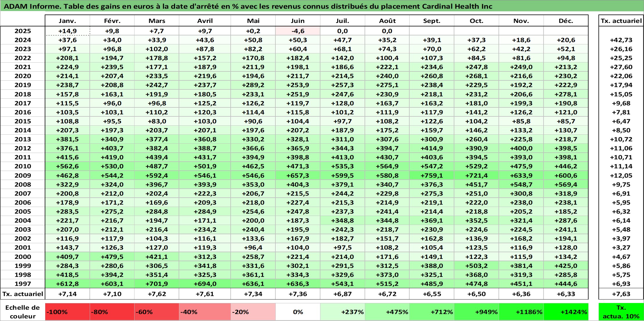Click the cell showing +479,5
Viewport: 644px width, 321px height.
[x=112, y=257]
